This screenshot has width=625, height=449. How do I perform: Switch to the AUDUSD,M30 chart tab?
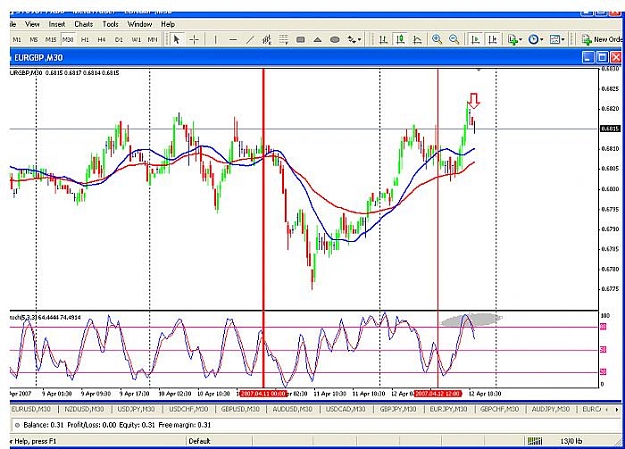pos(292,409)
